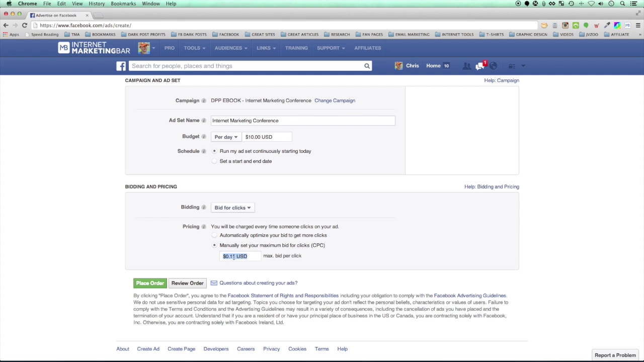The image size is (644, 362).
Task: Open the Edit menu
Action: pos(61,4)
